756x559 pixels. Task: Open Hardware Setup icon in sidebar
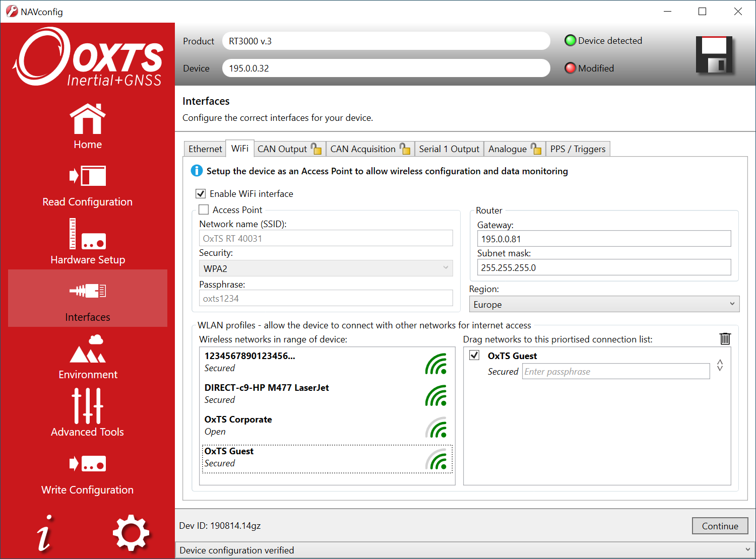click(88, 234)
